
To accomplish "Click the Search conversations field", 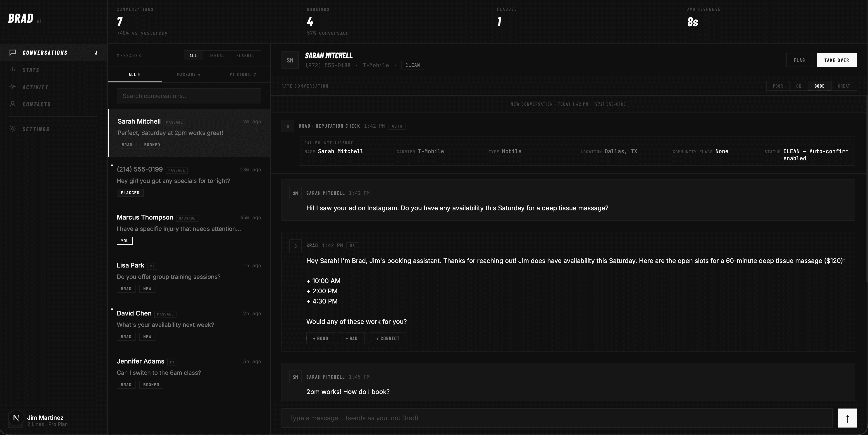I will [189, 96].
